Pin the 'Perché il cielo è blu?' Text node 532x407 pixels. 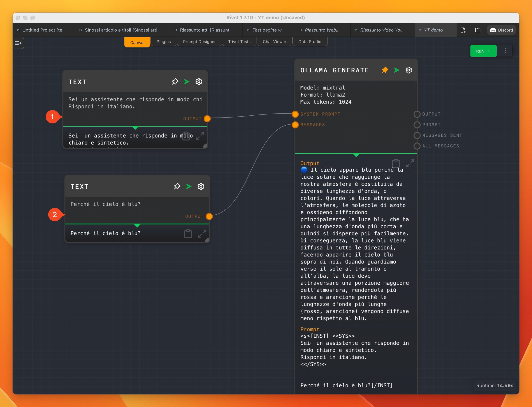point(177,186)
